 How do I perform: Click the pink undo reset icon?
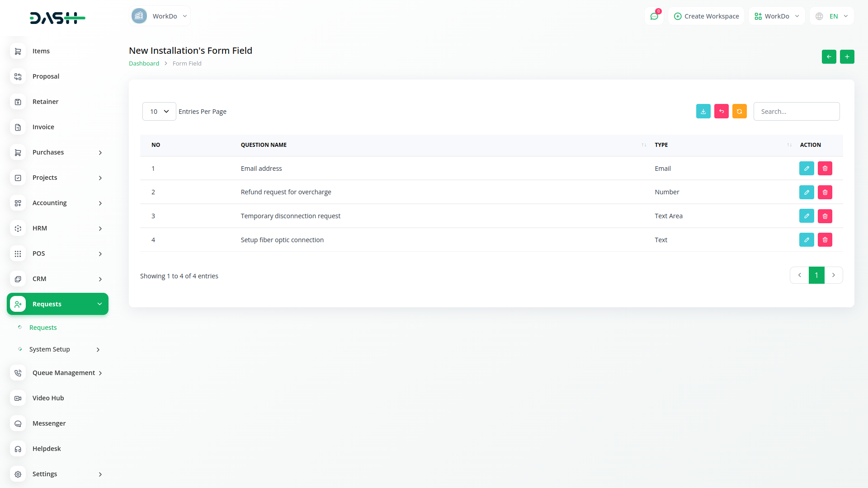(x=721, y=111)
